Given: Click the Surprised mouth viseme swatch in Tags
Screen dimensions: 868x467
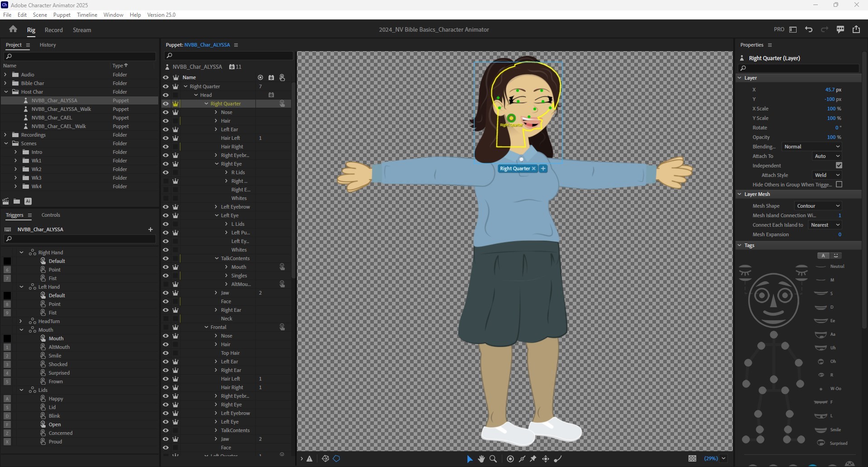Looking at the screenshot, I should pyautogui.click(x=821, y=443).
